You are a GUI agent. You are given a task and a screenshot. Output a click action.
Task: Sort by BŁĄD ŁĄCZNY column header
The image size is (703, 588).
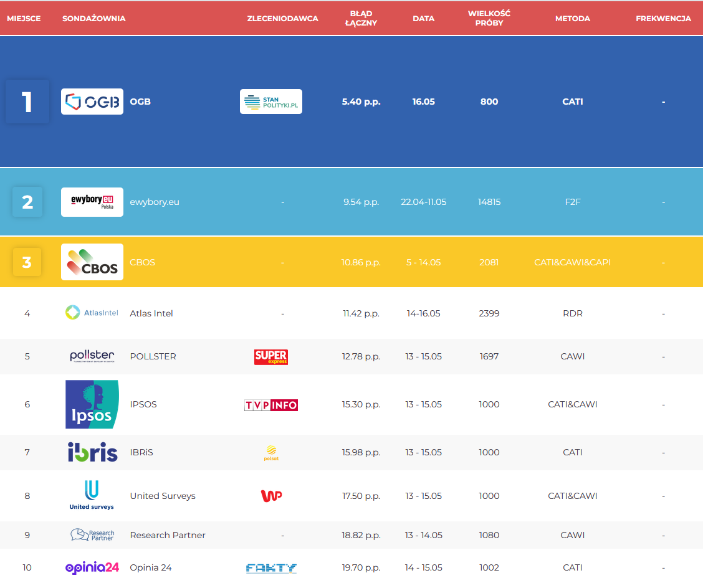click(361, 19)
